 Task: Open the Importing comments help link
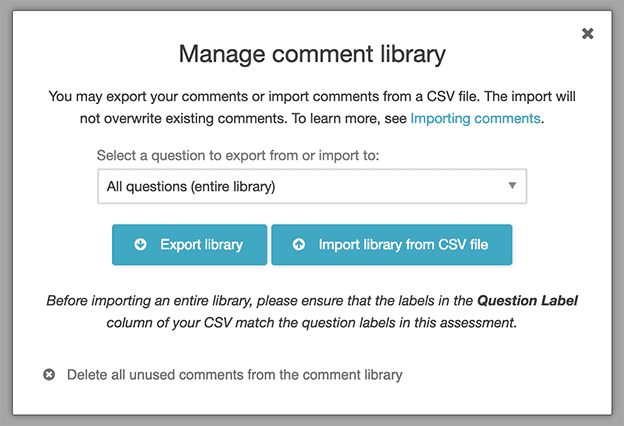click(x=475, y=118)
